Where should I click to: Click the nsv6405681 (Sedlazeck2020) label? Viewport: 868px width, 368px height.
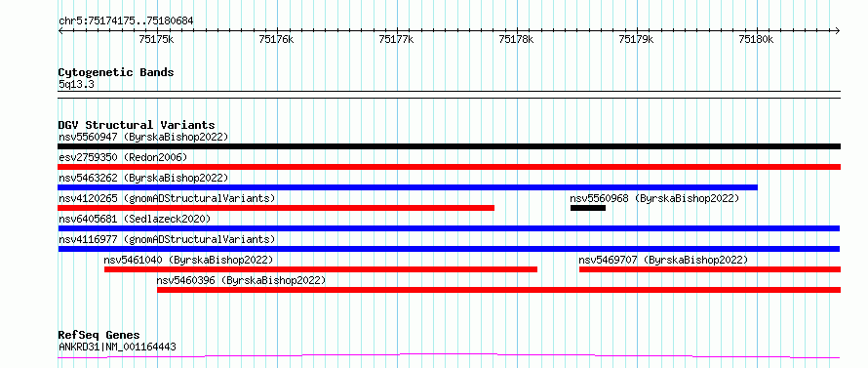coord(135,219)
